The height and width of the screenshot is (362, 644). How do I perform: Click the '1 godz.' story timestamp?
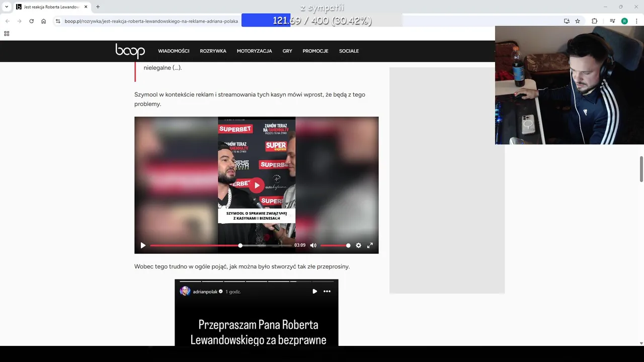[233, 292]
